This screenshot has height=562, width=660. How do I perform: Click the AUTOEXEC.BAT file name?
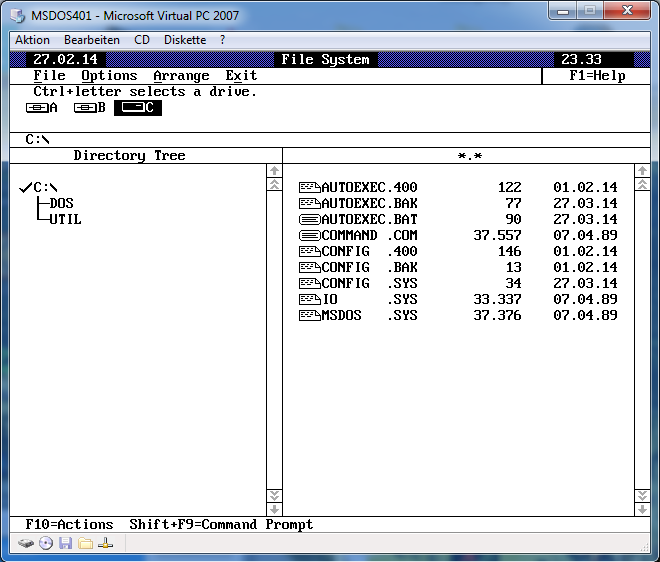370,219
